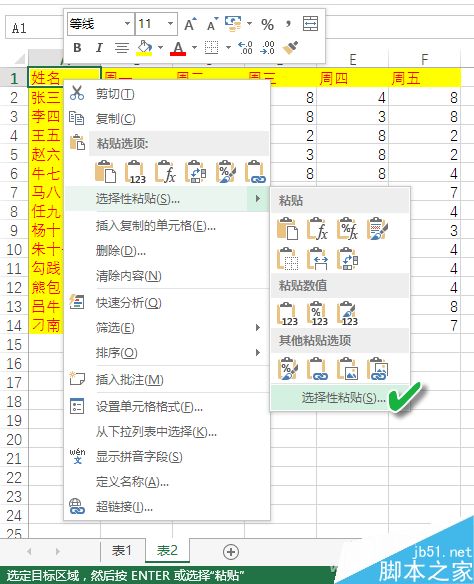474x584 pixels.
Task: Choose 删除(D)... menu item
Action: (167, 251)
